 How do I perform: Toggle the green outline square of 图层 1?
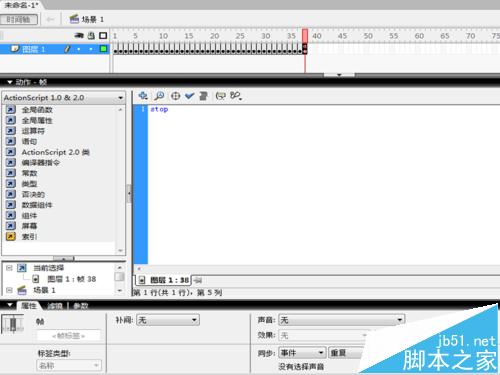pos(103,49)
